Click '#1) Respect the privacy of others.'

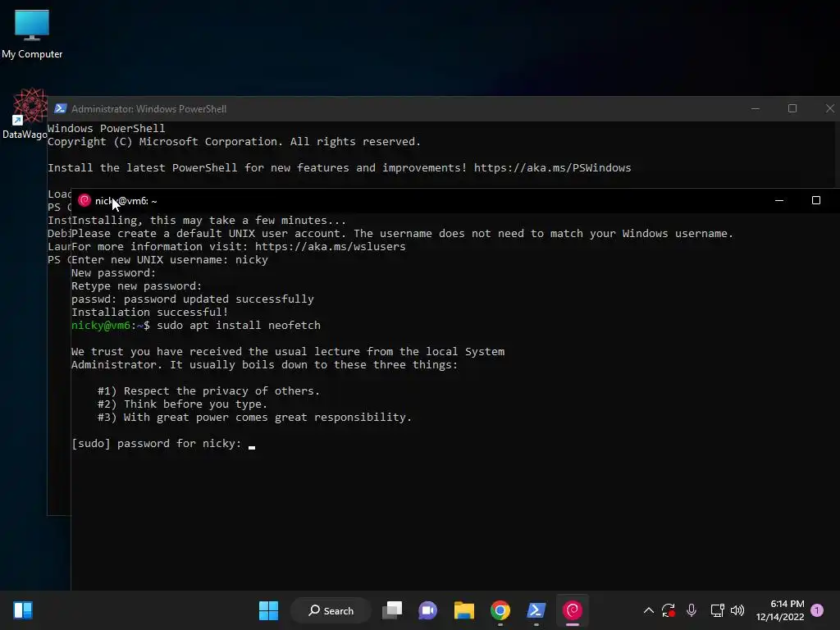(208, 391)
